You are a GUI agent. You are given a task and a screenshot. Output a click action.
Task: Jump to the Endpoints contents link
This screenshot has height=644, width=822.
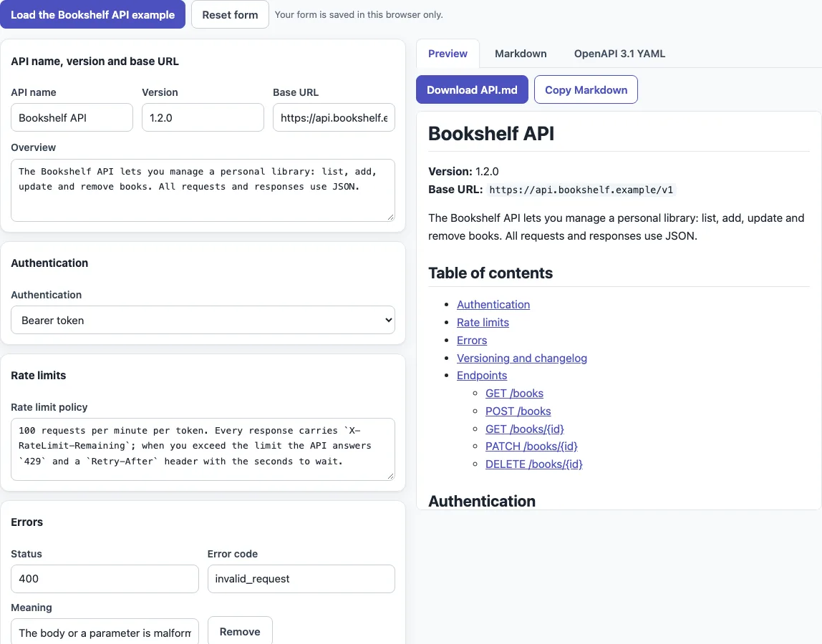[x=482, y=375]
